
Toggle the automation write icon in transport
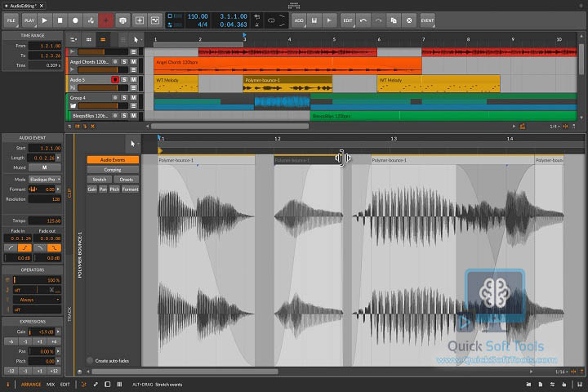point(91,20)
